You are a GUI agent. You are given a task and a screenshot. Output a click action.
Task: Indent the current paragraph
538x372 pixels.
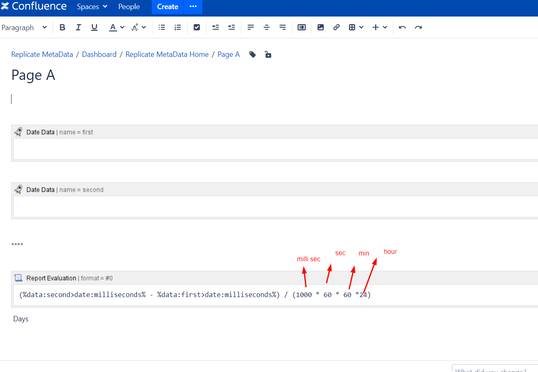pos(232,27)
